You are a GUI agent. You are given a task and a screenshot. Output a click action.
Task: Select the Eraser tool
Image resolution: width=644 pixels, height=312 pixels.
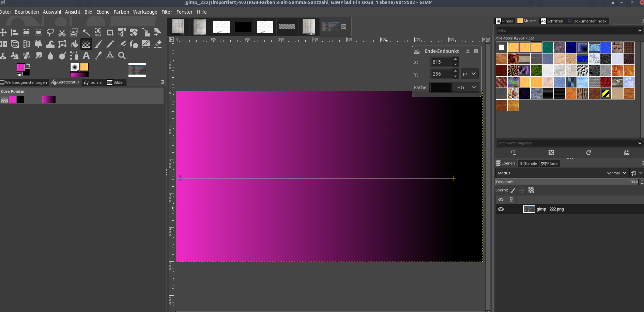click(158, 44)
